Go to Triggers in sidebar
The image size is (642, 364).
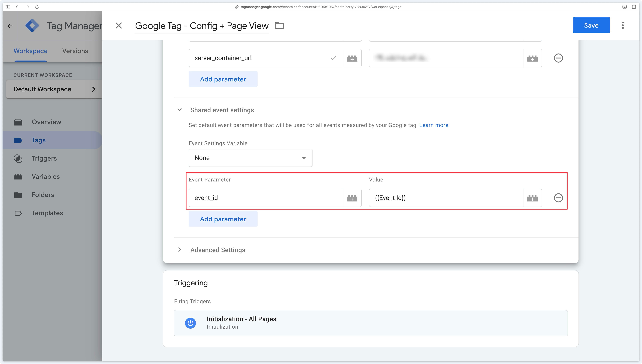click(44, 158)
